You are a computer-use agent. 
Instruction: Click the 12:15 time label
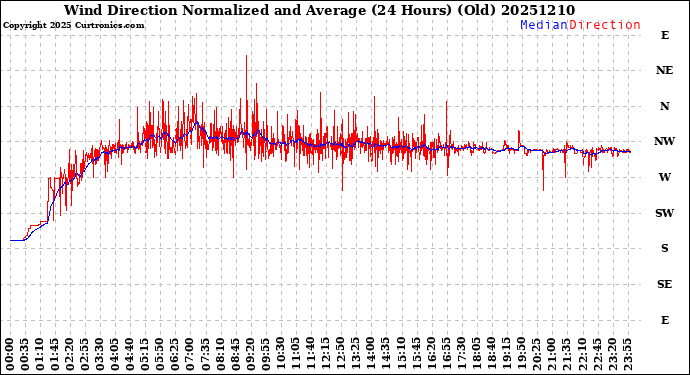click(326, 354)
